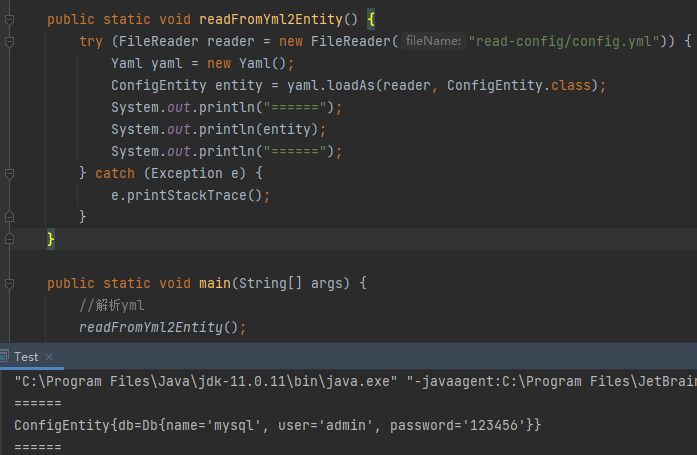This screenshot has height=455, width=697.
Task: Click the highlighted opening brace of readFromYml2Entity
Action: coord(371,19)
